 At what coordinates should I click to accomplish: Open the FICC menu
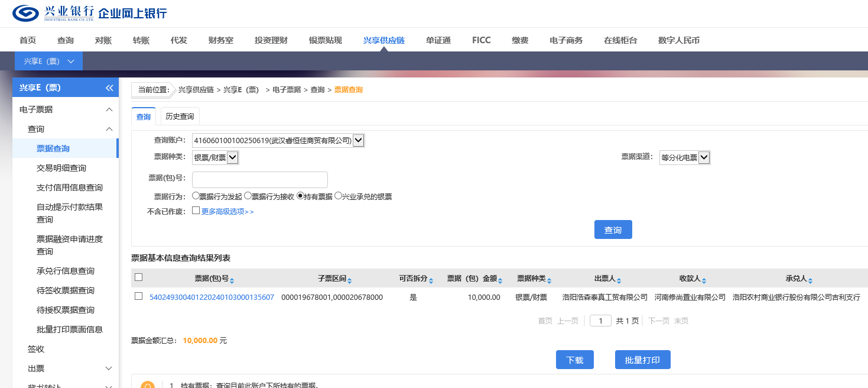(x=482, y=40)
